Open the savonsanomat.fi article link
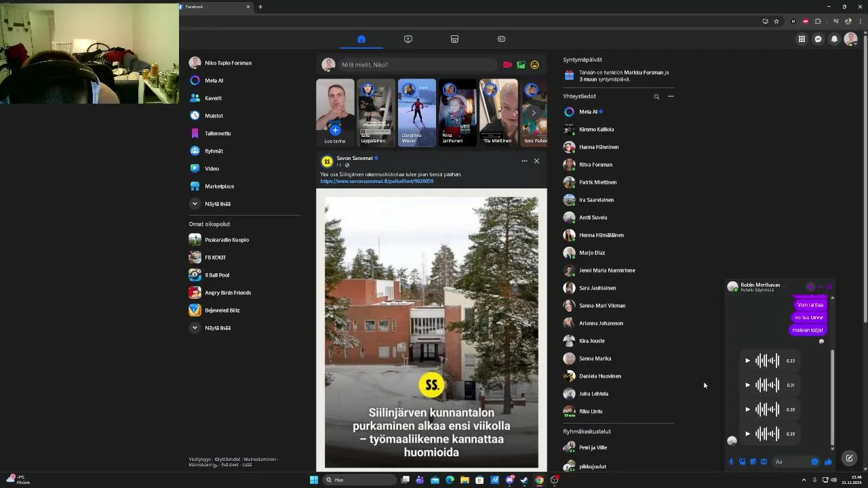Screen dimensions: 868x488 [x=376, y=182]
